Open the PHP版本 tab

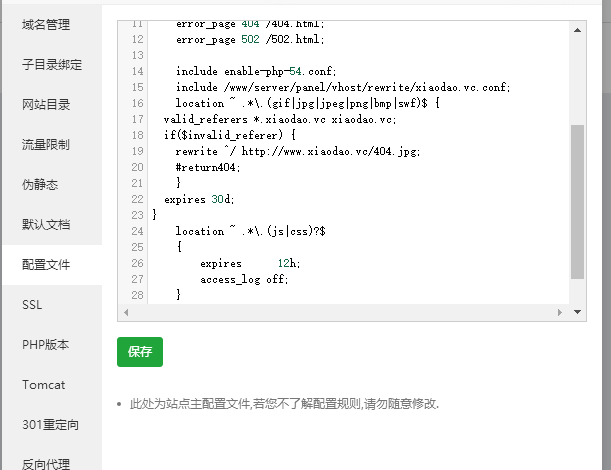tap(45, 344)
